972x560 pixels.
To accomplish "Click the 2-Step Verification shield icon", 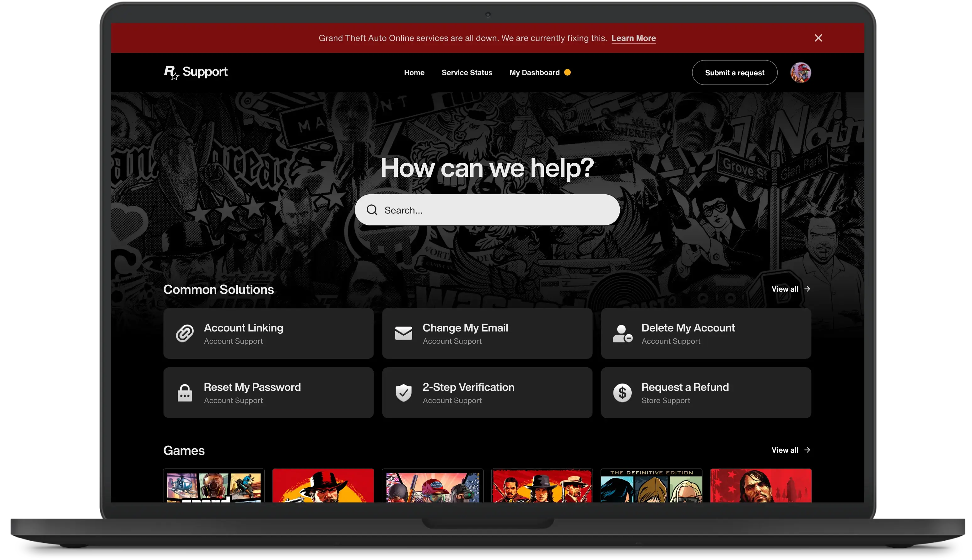I will click(403, 393).
